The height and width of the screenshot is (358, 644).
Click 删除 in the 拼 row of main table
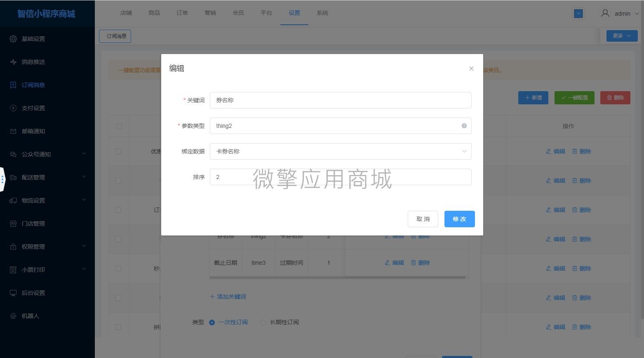pos(581,327)
